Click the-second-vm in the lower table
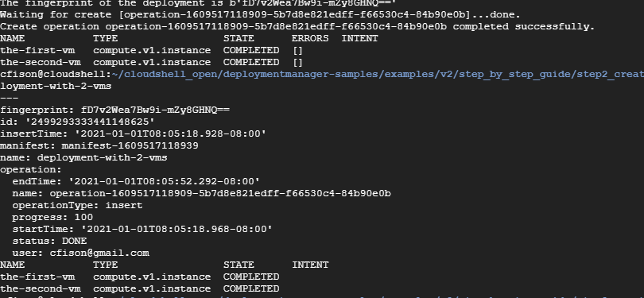This screenshot has width=644, height=298. pyautogui.click(x=41, y=288)
